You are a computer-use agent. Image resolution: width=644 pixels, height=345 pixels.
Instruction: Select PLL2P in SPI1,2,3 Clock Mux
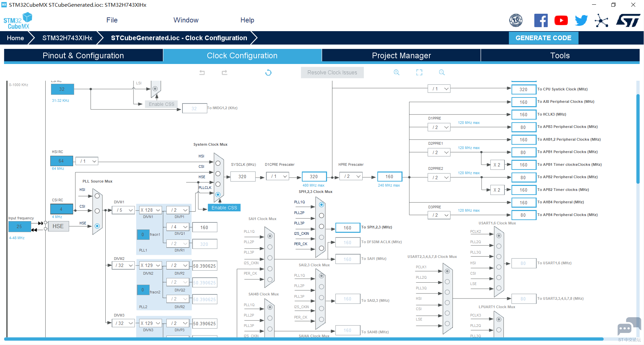[321, 215]
